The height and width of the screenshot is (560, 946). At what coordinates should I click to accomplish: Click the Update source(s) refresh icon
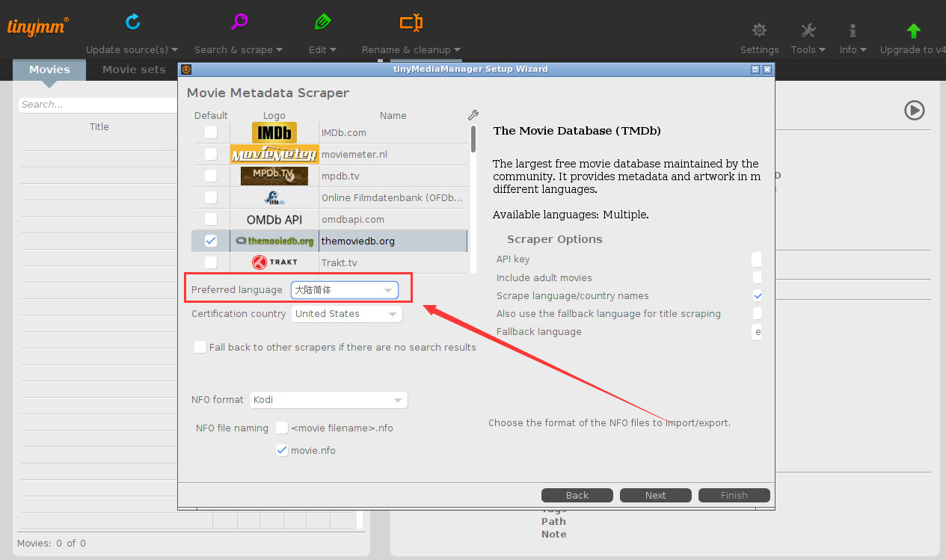(x=132, y=22)
